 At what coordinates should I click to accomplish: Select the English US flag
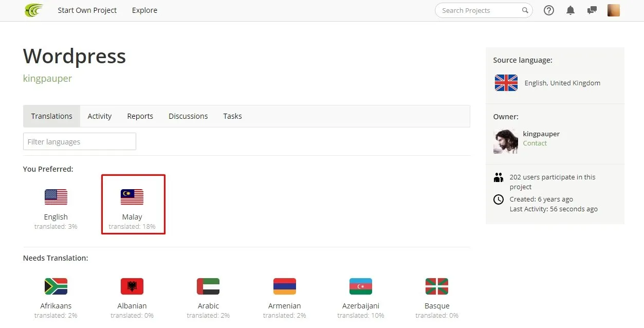pyautogui.click(x=56, y=197)
